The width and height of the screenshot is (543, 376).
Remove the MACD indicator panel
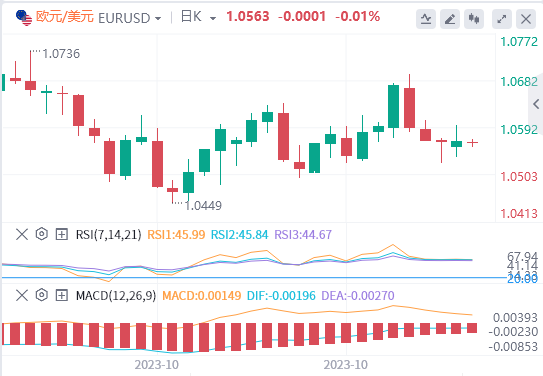point(22,295)
